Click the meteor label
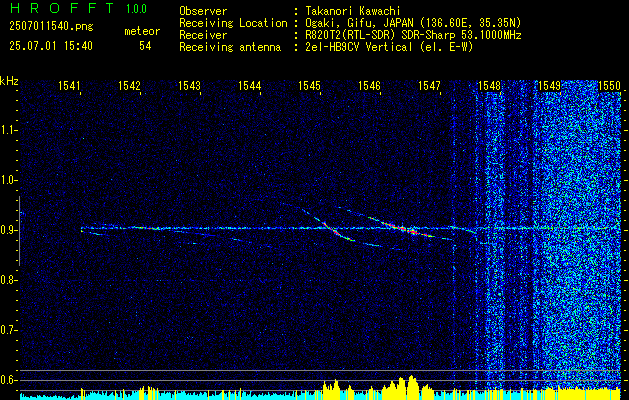Viewport: 629px width, 400px height. click(142, 31)
